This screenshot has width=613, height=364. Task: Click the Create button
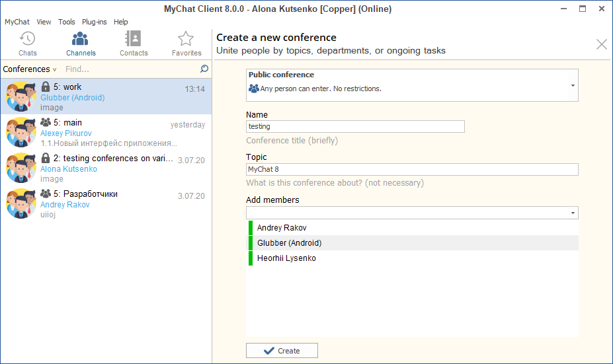click(x=282, y=350)
